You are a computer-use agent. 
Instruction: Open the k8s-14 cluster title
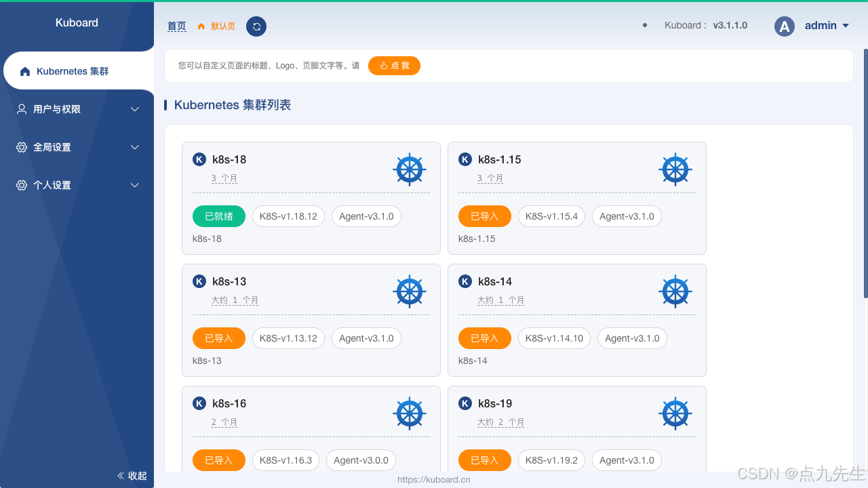point(495,281)
